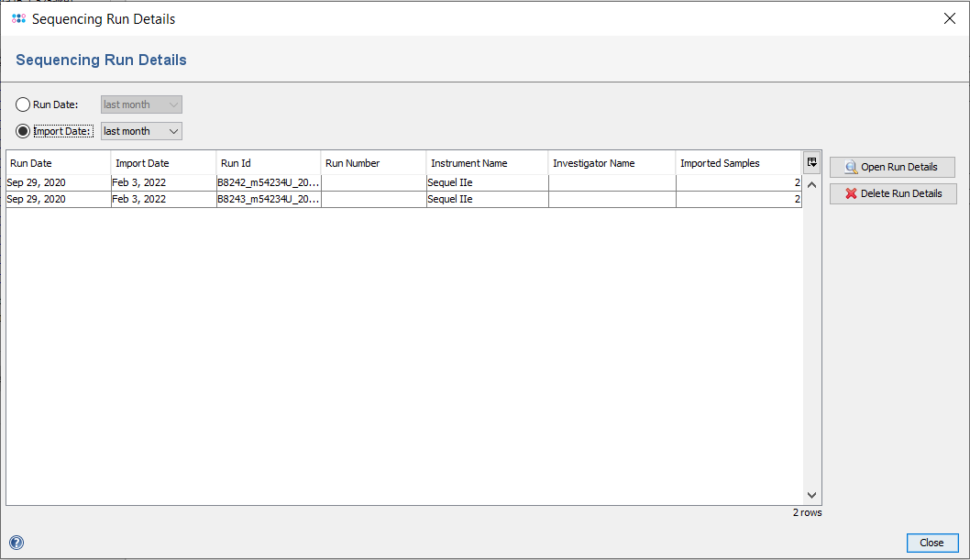The image size is (970, 560).
Task: Click the table scrollbar down arrow
Action: (811, 495)
